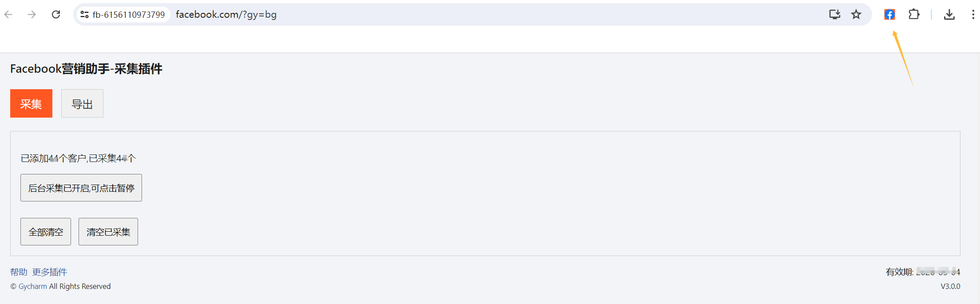Visit the Gycharm link
Screen dimensions: 980x304
click(32, 287)
